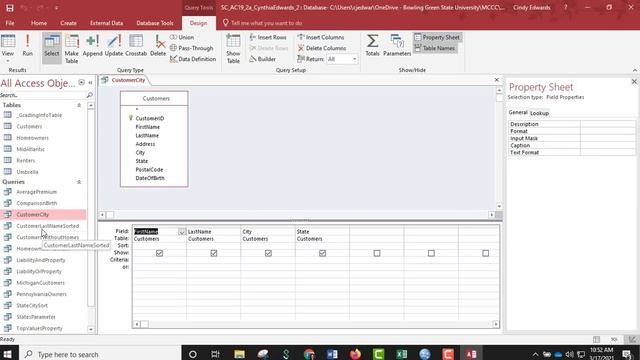Image resolution: width=640 pixels, height=360 pixels.
Task: Open the View button in Results
Action: click(8, 48)
